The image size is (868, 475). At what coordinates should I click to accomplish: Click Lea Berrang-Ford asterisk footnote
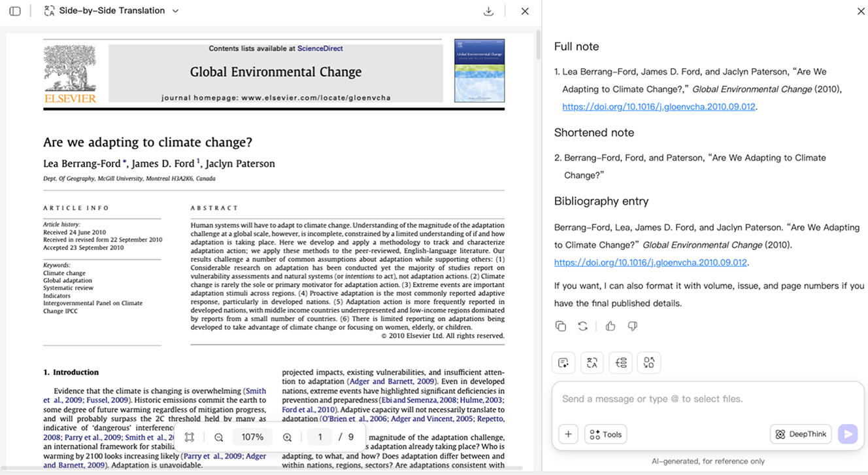pos(124,162)
